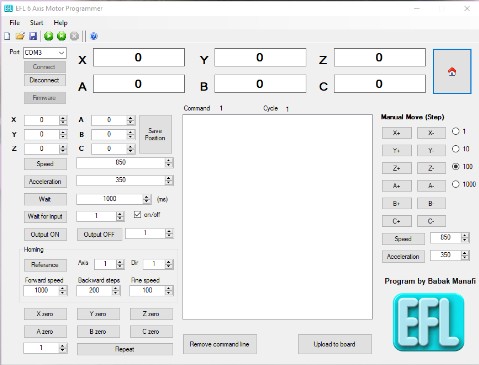Click up arrow of Repeat count spinner

62,346
